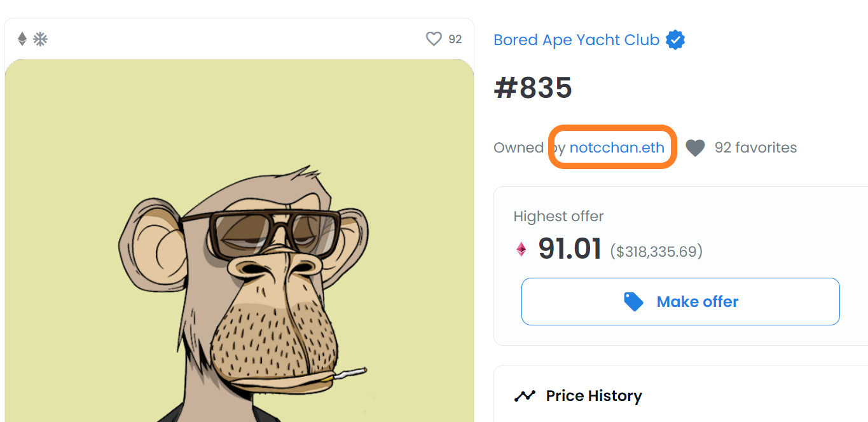868x422 pixels.
Task: Open the Bored Ape Yacht Club collection link
Action: coord(576,40)
